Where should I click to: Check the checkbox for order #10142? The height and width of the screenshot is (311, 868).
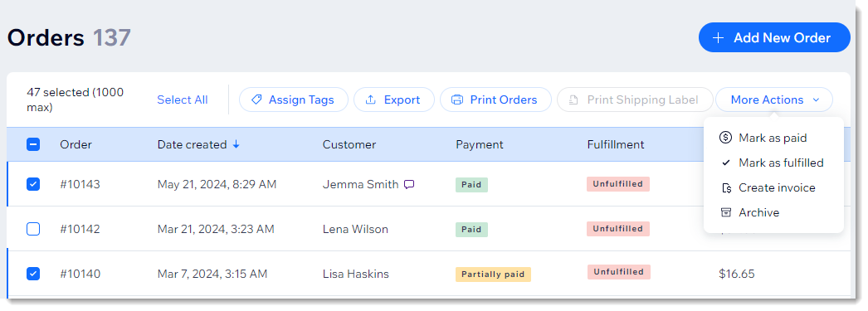[33, 229]
